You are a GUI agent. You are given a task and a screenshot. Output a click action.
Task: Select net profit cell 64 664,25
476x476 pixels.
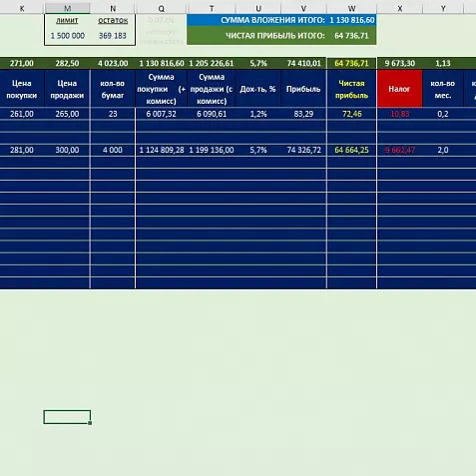tap(351, 150)
